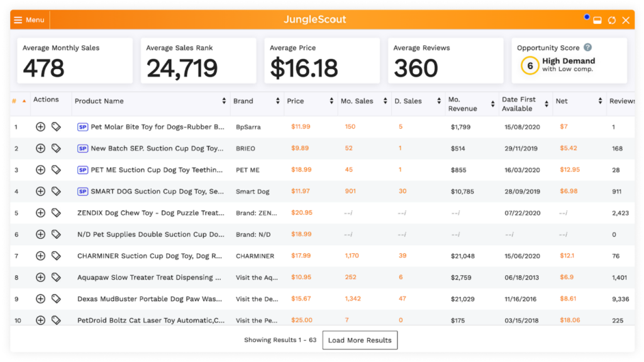Open the hamburger Menu
The image size is (644, 362).
point(29,19)
